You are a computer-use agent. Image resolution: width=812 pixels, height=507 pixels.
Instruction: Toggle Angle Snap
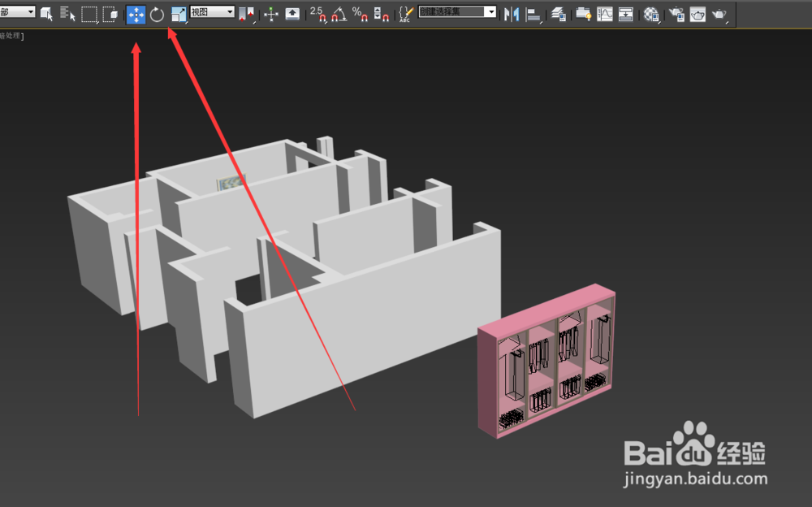(x=339, y=14)
